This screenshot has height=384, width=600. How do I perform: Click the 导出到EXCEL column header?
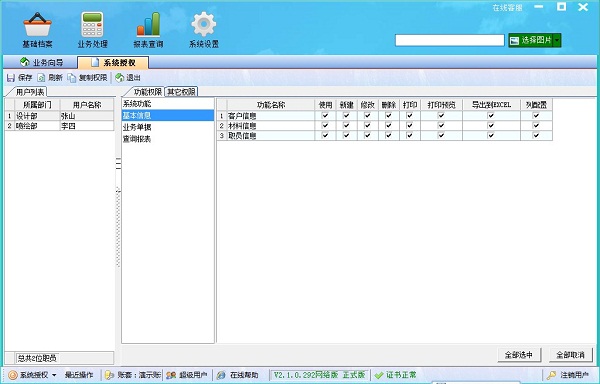tap(491, 105)
